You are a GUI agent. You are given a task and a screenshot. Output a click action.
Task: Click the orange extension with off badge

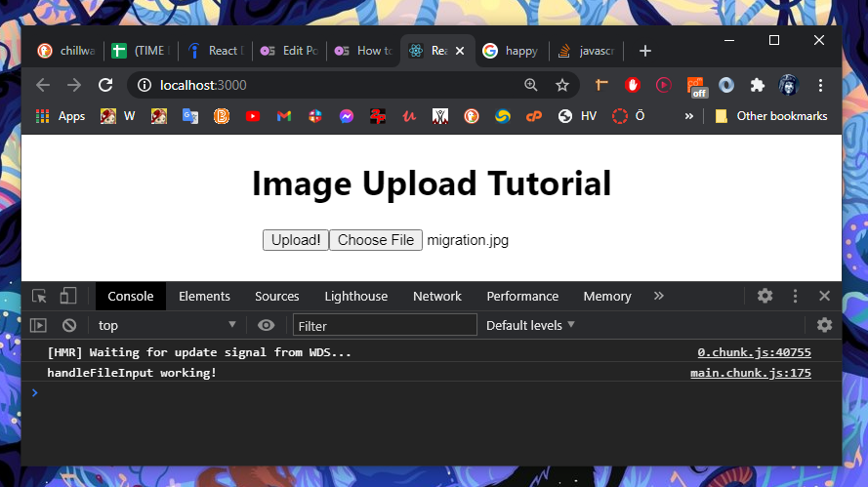(696, 86)
